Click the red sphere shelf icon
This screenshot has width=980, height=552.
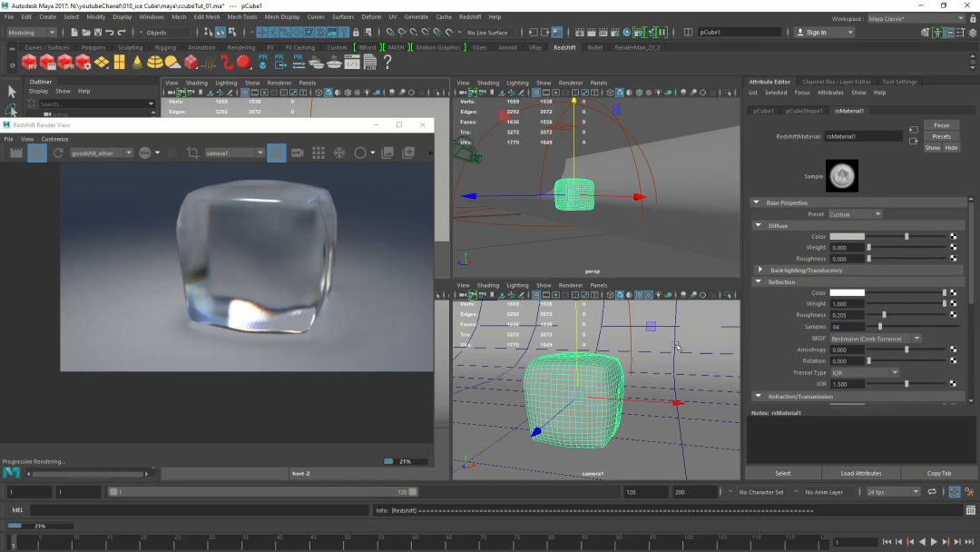[x=243, y=63]
